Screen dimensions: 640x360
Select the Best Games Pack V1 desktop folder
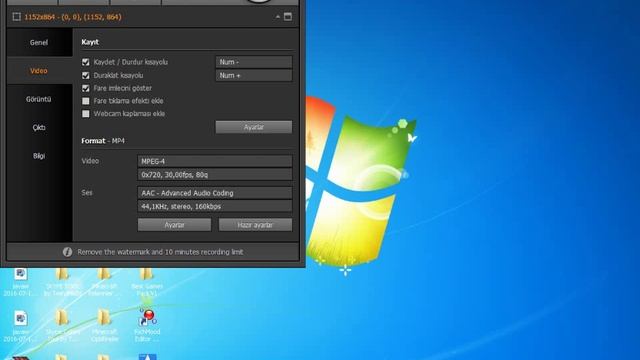147,282
